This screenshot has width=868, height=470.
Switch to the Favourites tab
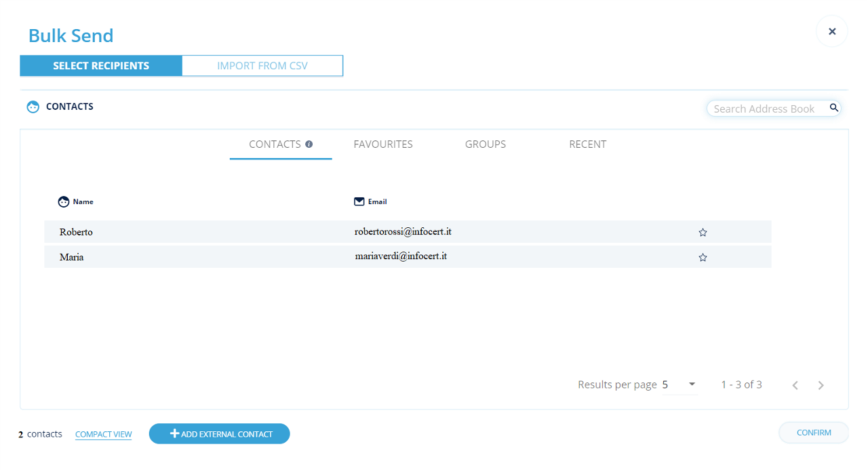coord(383,144)
